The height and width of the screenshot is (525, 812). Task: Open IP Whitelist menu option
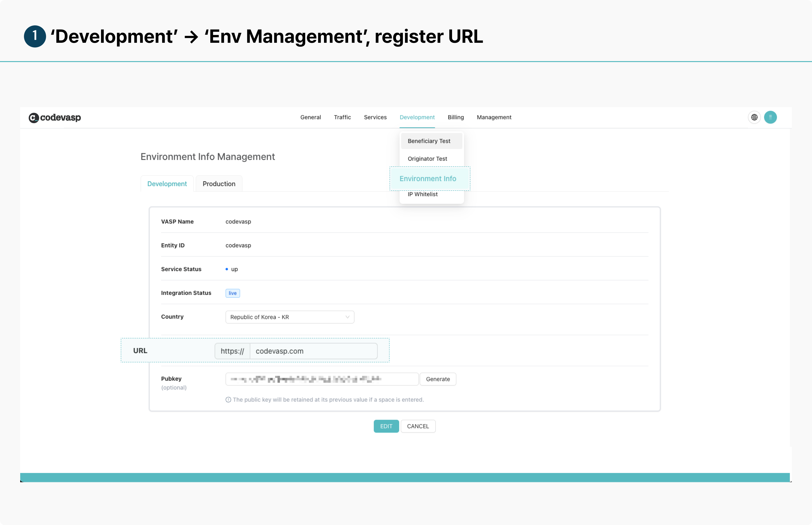(x=422, y=194)
